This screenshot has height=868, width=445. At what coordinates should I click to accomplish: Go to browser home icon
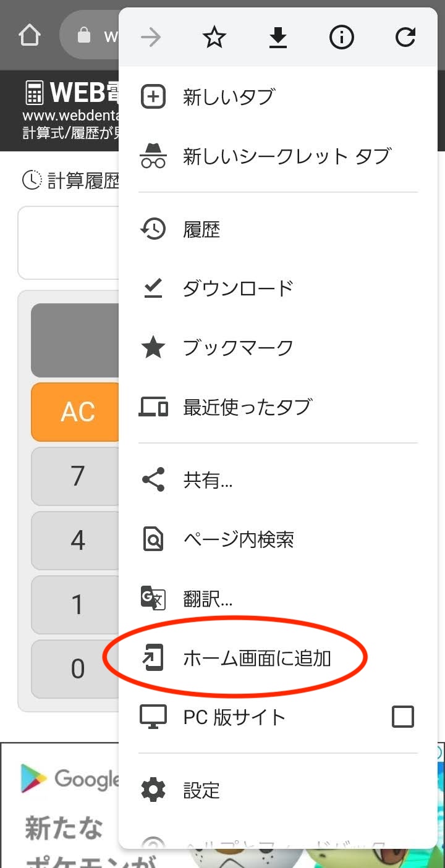tap(30, 35)
